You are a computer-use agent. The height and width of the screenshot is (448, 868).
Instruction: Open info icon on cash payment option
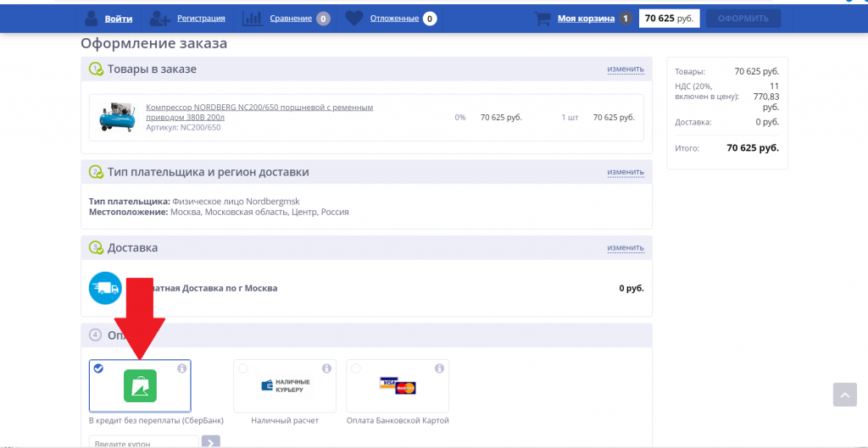click(x=326, y=368)
